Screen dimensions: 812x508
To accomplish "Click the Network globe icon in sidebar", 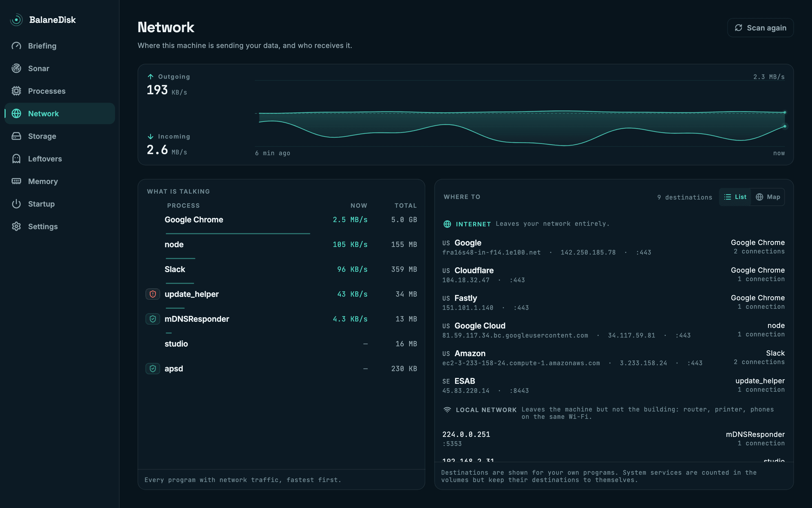I will pos(16,113).
